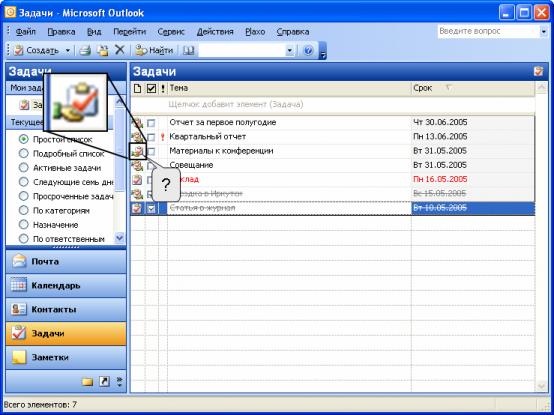Open the Configure buttons chevron in navigation footer

[119, 381]
